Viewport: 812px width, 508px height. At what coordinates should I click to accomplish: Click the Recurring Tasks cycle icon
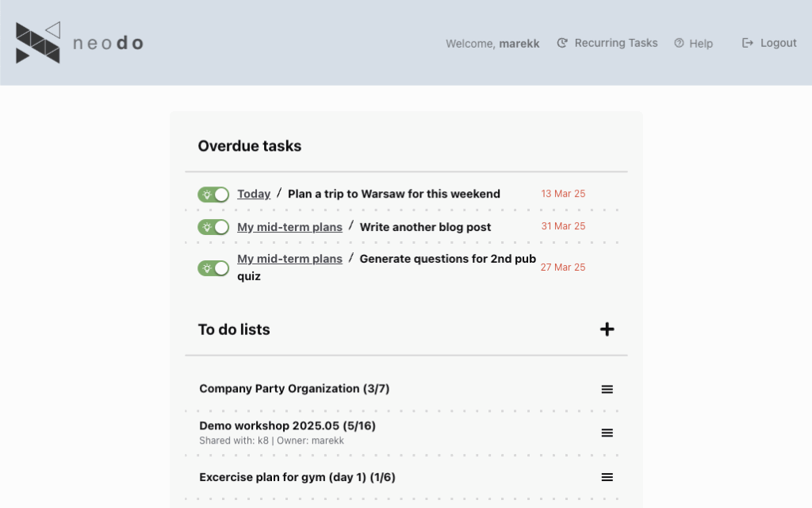(x=562, y=43)
